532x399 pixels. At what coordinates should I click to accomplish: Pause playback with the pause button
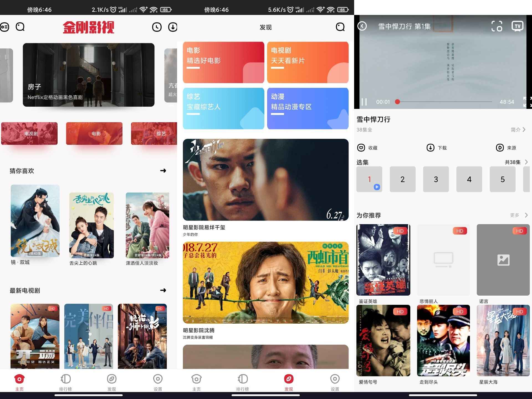[x=364, y=102]
